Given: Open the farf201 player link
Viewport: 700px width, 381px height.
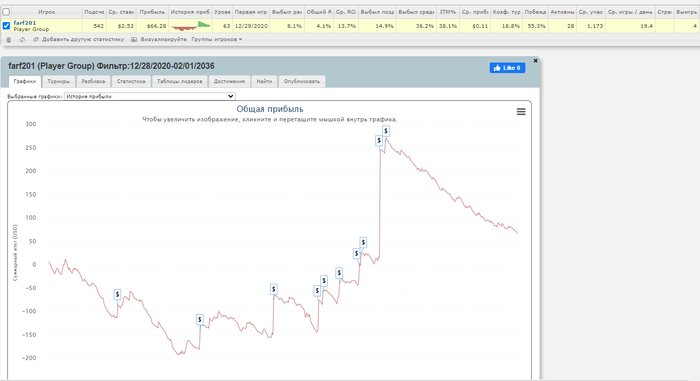Looking at the screenshot, I should 25,23.
